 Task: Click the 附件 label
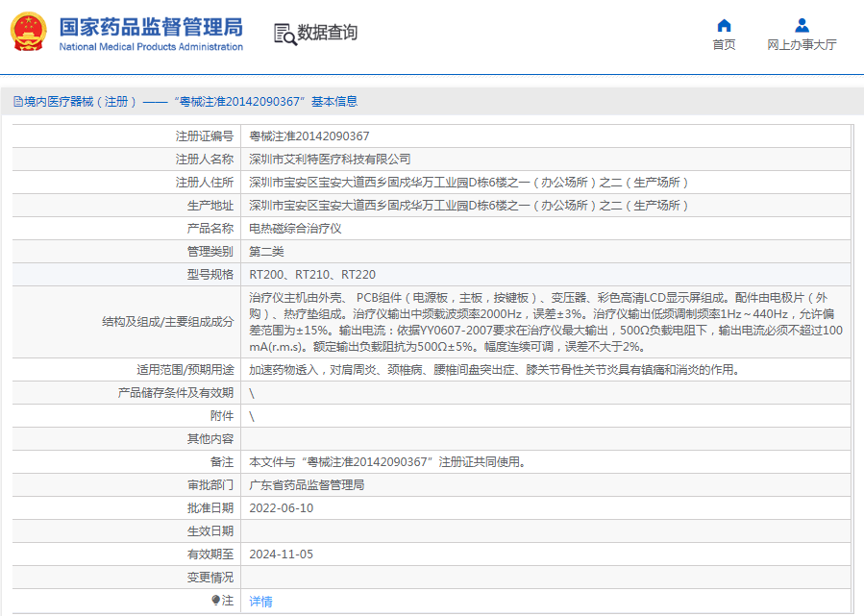click(x=222, y=416)
